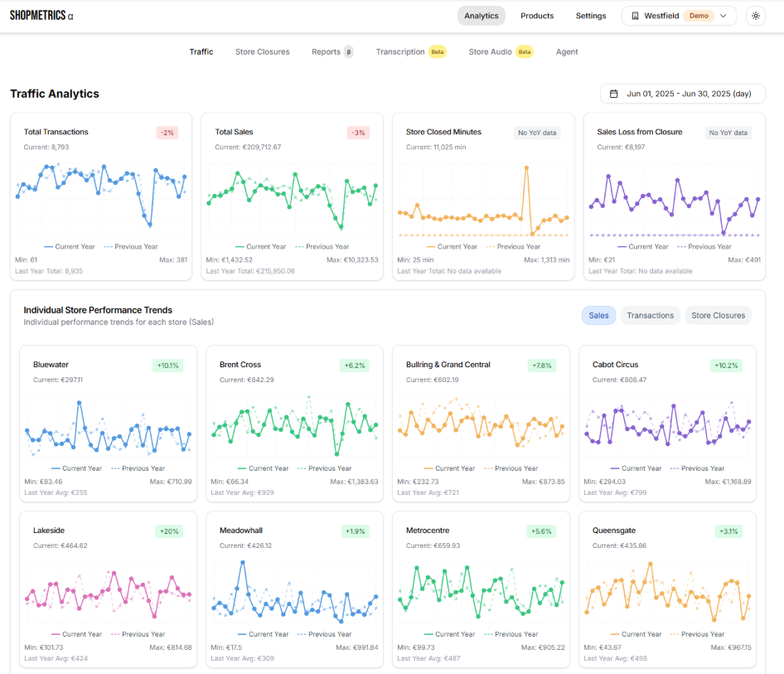Click the calendar icon in date range

tap(614, 94)
